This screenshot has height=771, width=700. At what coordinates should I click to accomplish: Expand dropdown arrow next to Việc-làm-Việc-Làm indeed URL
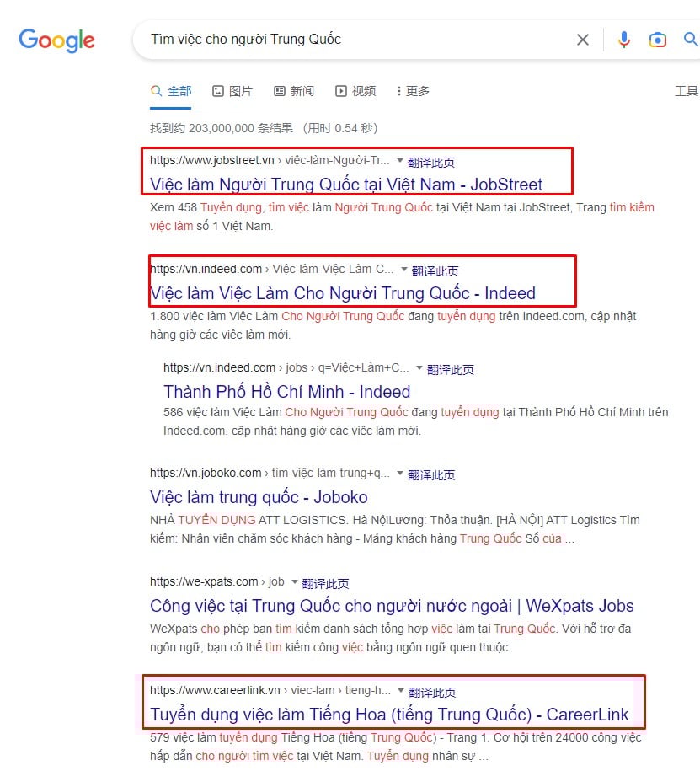404,269
